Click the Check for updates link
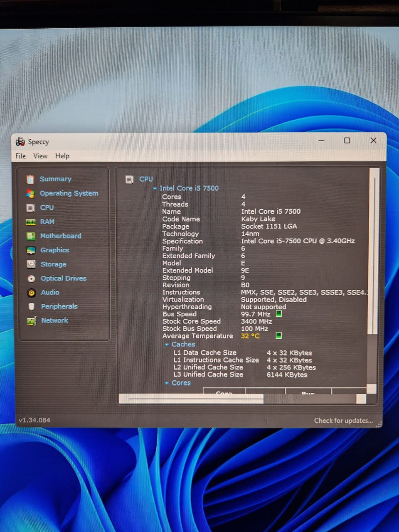Image resolution: width=399 pixels, height=532 pixels. click(343, 421)
